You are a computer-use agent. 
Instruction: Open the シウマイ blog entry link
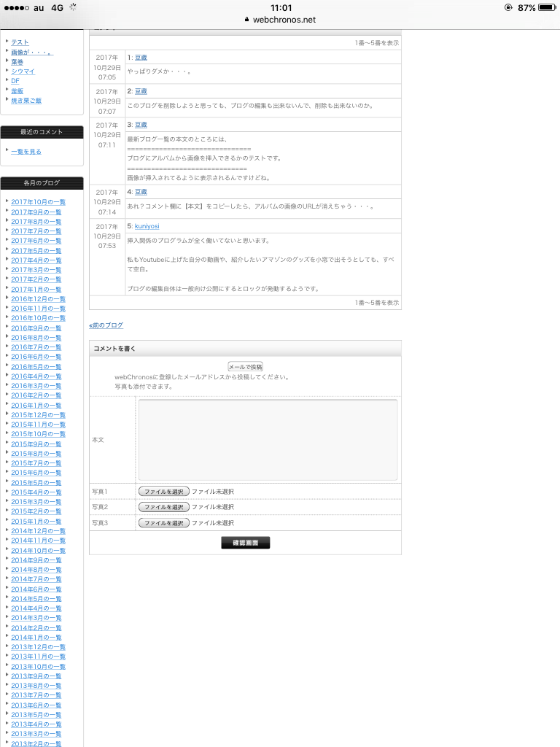pyautogui.click(x=23, y=71)
